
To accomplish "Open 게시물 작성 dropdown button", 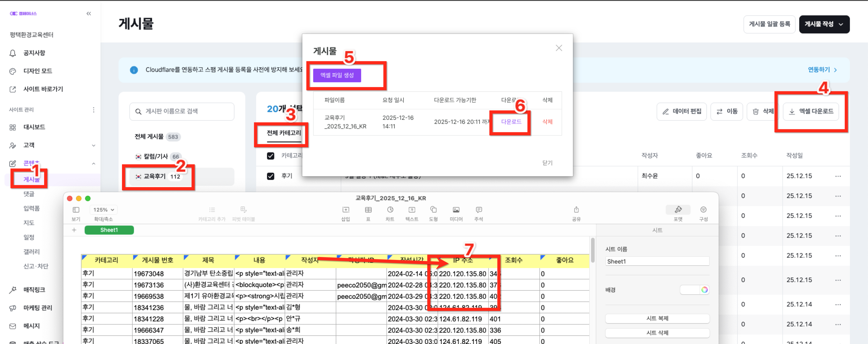I will tap(824, 24).
